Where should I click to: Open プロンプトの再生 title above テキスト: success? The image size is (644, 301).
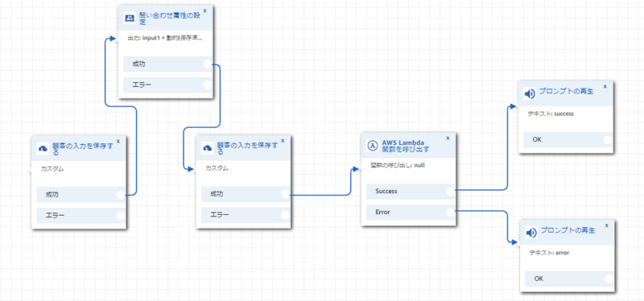click(566, 92)
